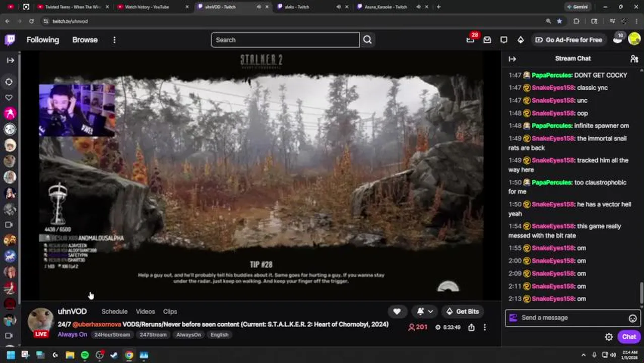Click Go Ad-Free for Free

coord(569,40)
